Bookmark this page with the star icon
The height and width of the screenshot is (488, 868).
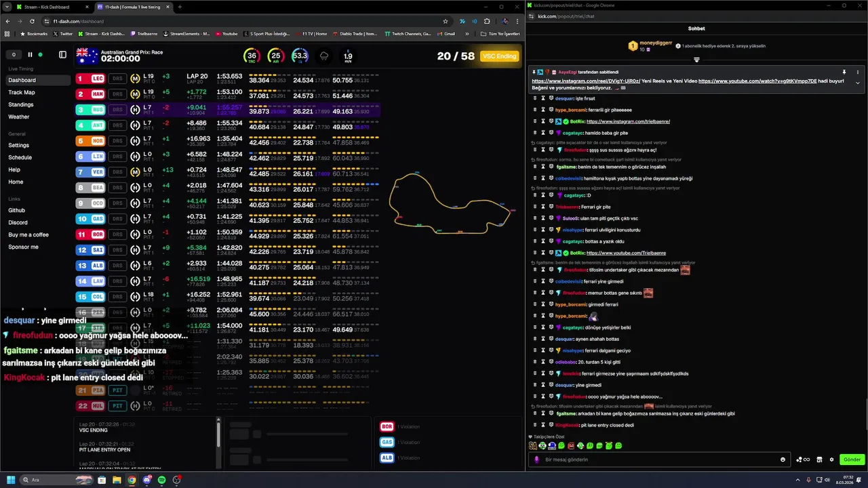(446, 21)
